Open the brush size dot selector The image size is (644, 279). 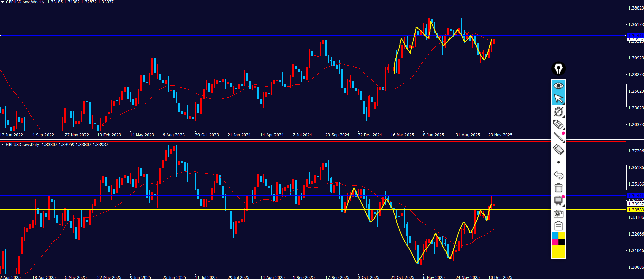pos(558,162)
